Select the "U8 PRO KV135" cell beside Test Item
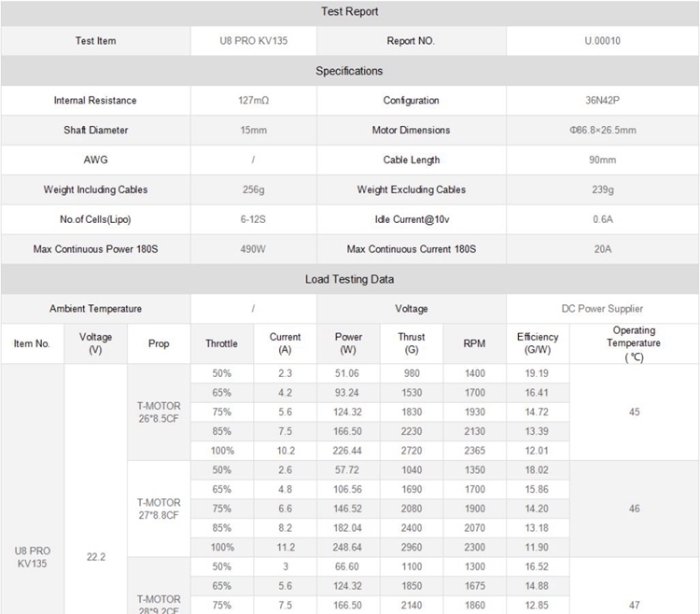700x614 pixels. [253, 41]
